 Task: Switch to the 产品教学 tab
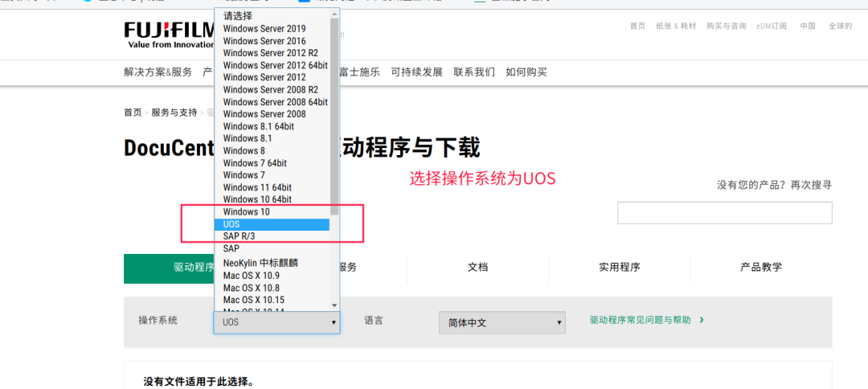pos(761,268)
